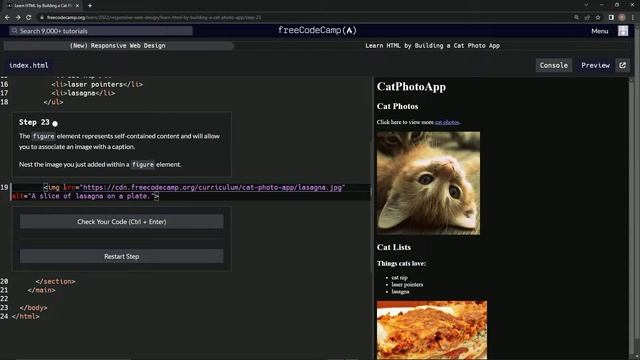The width and height of the screenshot is (640, 360).
Task: Open the browser side panel
Action: click(x=611, y=18)
